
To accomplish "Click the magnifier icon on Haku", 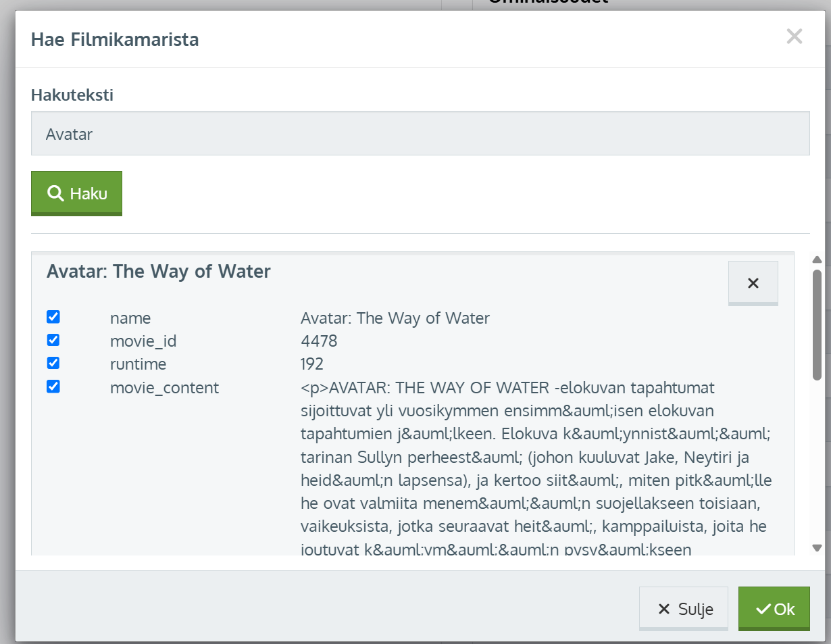I will 55,194.
